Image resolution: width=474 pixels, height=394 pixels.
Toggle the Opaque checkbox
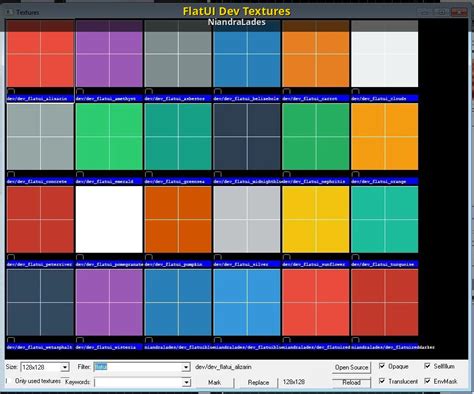[382, 366]
